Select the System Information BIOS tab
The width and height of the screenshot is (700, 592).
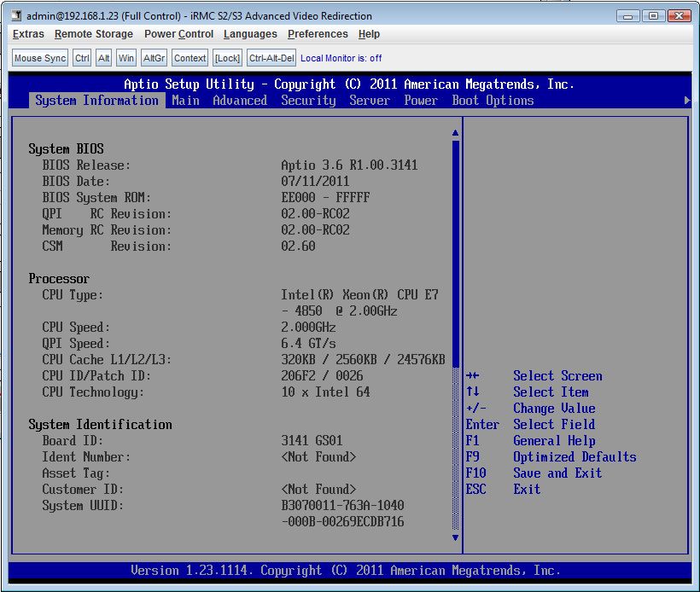pos(96,101)
